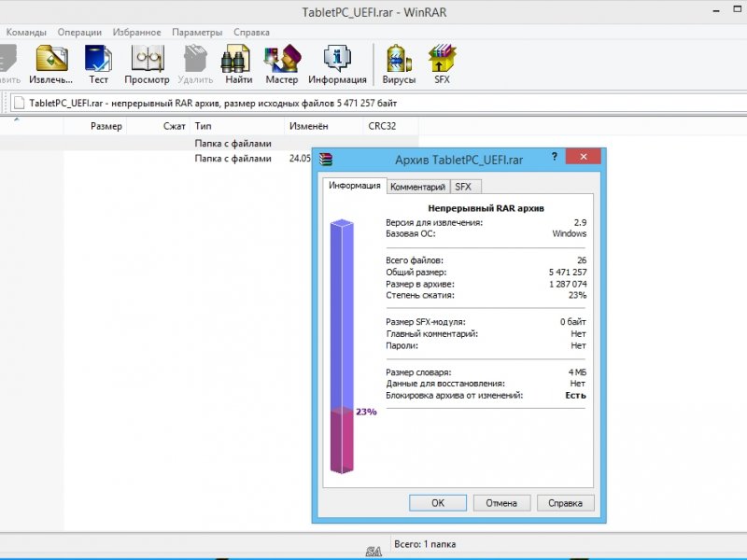The height and width of the screenshot is (560, 747).
Task: Open the Параметры menu
Action: [197, 33]
